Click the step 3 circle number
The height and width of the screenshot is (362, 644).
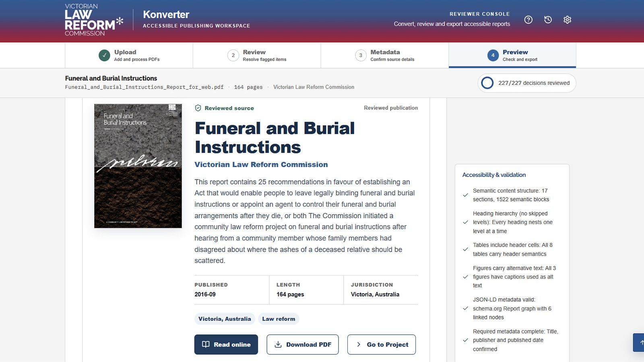[361, 56]
